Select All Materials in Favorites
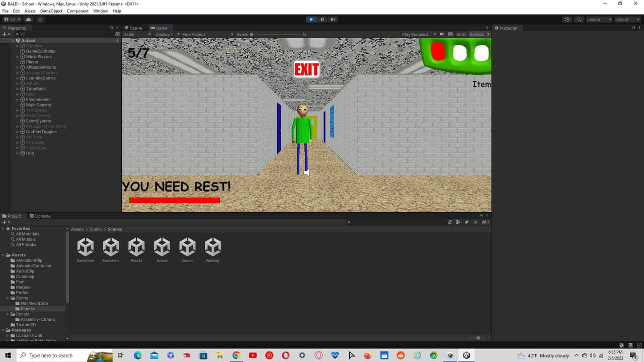The height and width of the screenshot is (362, 644). click(x=27, y=234)
